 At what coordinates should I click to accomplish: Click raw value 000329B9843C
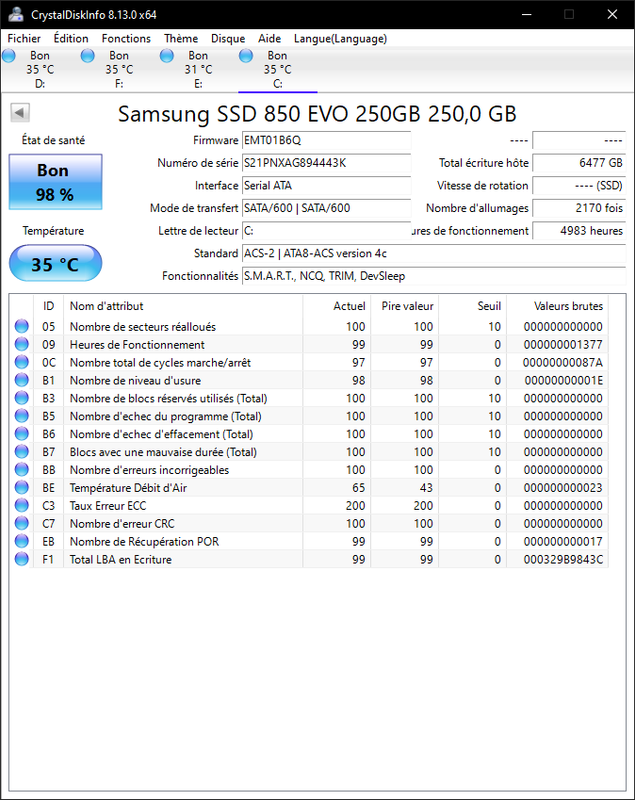point(563,559)
